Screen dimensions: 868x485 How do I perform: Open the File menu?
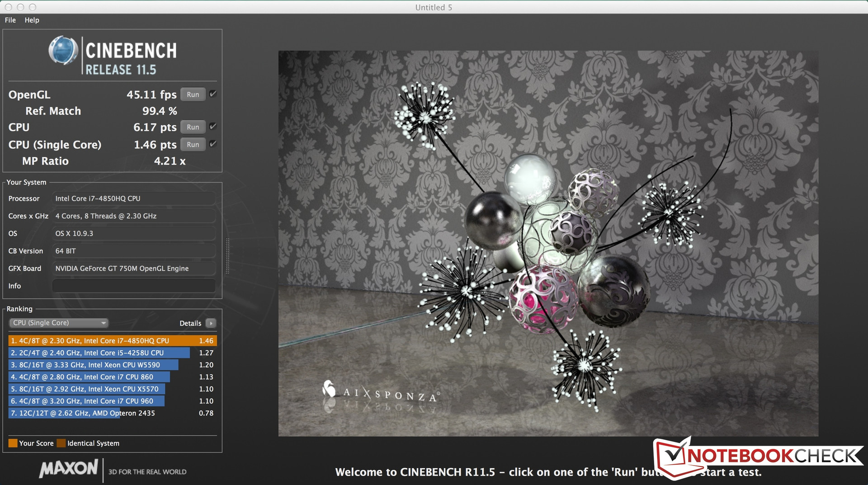point(10,20)
